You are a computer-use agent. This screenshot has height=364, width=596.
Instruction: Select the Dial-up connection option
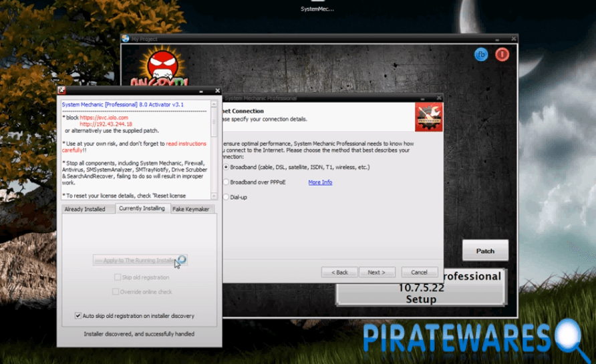pos(226,198)
